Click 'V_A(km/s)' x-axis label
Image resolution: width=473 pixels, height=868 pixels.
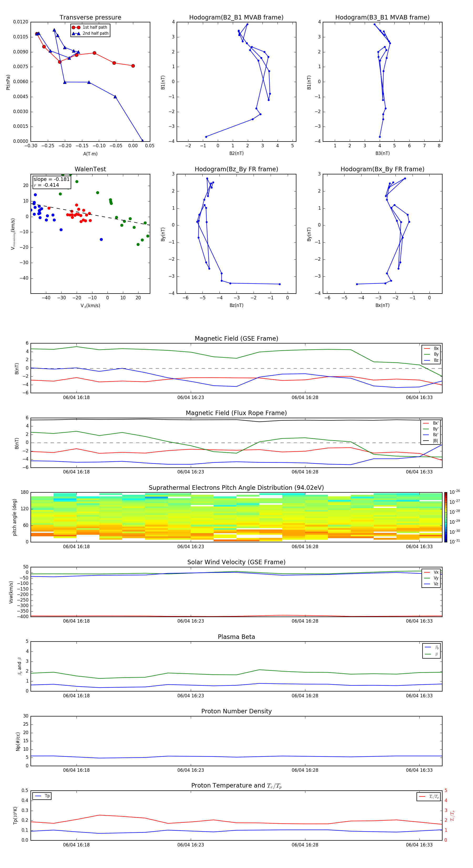90,306
